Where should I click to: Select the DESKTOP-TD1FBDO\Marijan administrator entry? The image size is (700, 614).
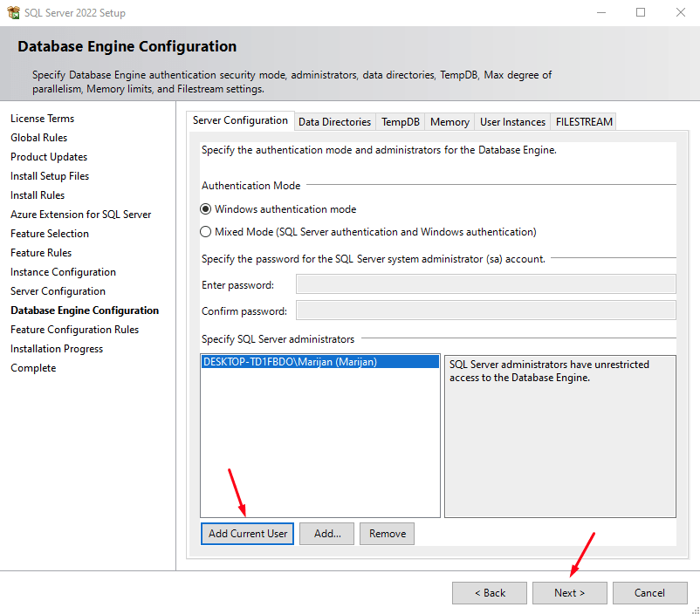[x=319, y=361]
